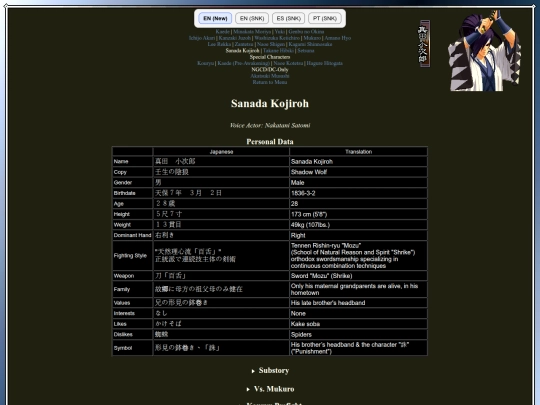Click the Sanada Kojiroh page heading
The height and width of the screenshot is (405, 540).
click(x=270, y=103)
